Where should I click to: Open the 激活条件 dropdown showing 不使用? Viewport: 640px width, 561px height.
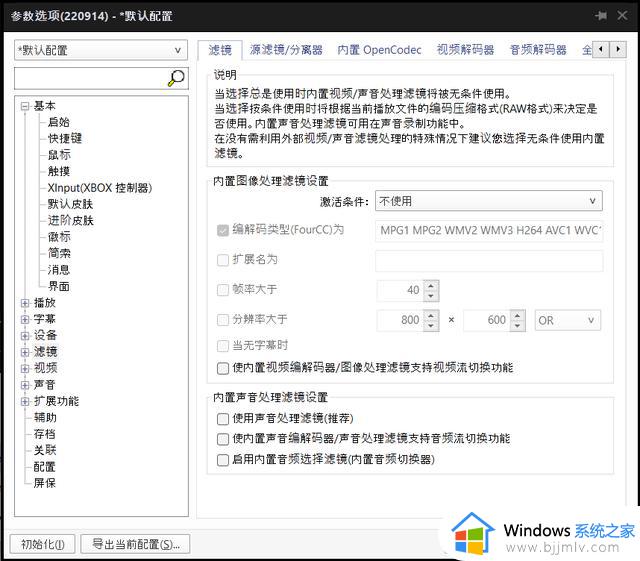pos(489,201)
